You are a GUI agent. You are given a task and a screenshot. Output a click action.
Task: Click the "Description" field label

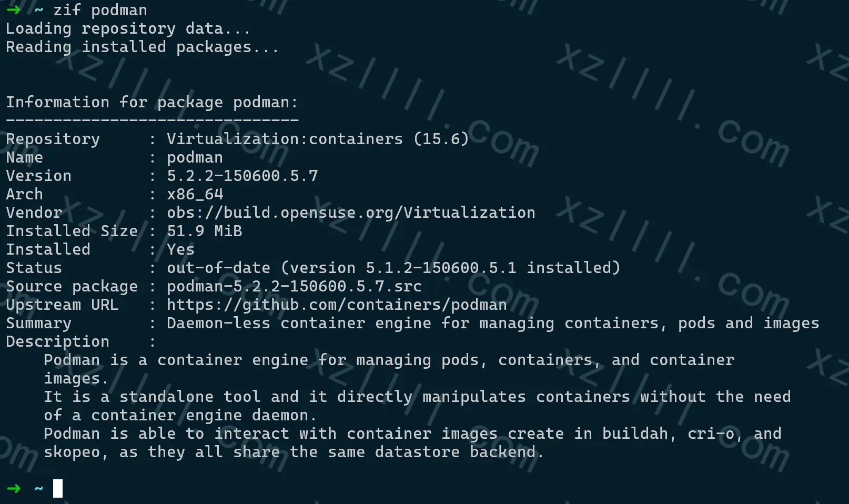pos(57,342)
